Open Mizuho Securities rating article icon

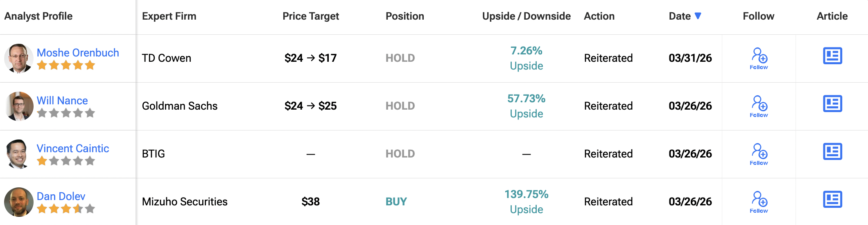[x=832, y=200]
